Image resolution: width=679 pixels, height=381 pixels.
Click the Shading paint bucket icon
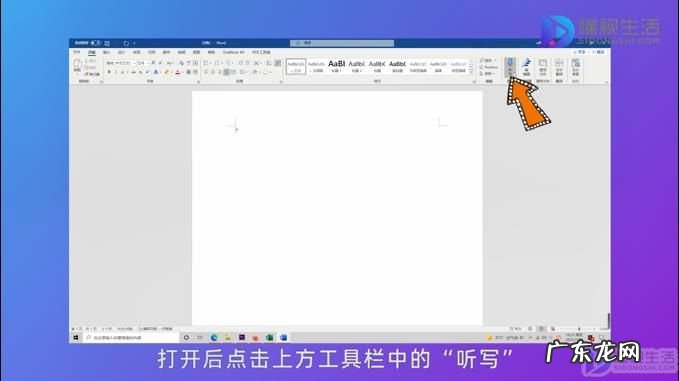pos(255,72)
